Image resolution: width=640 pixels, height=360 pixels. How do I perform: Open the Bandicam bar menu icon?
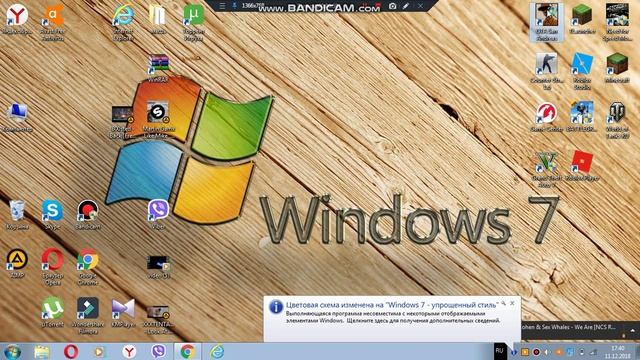[222, 6]
